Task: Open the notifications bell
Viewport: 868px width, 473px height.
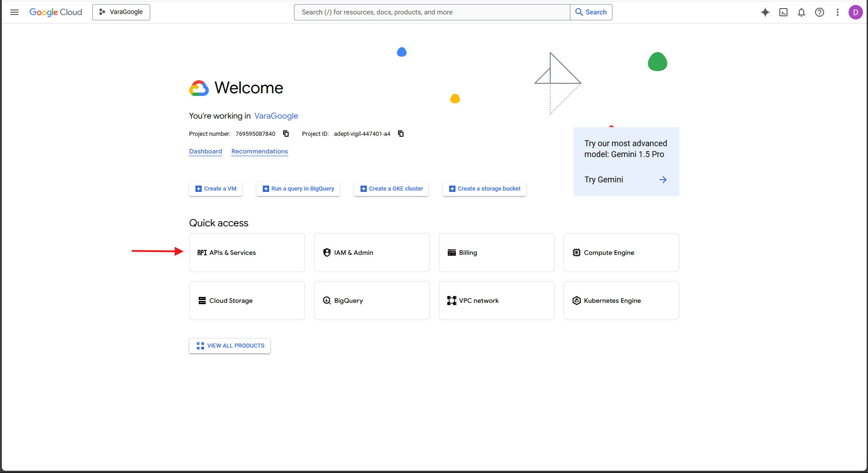Action: tap(802, 12)
